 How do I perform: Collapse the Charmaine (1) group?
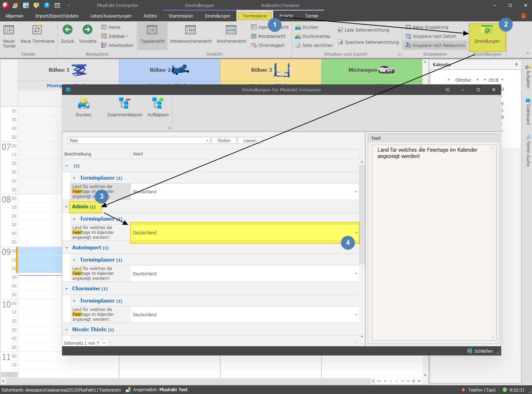click(x=67, y=289)
